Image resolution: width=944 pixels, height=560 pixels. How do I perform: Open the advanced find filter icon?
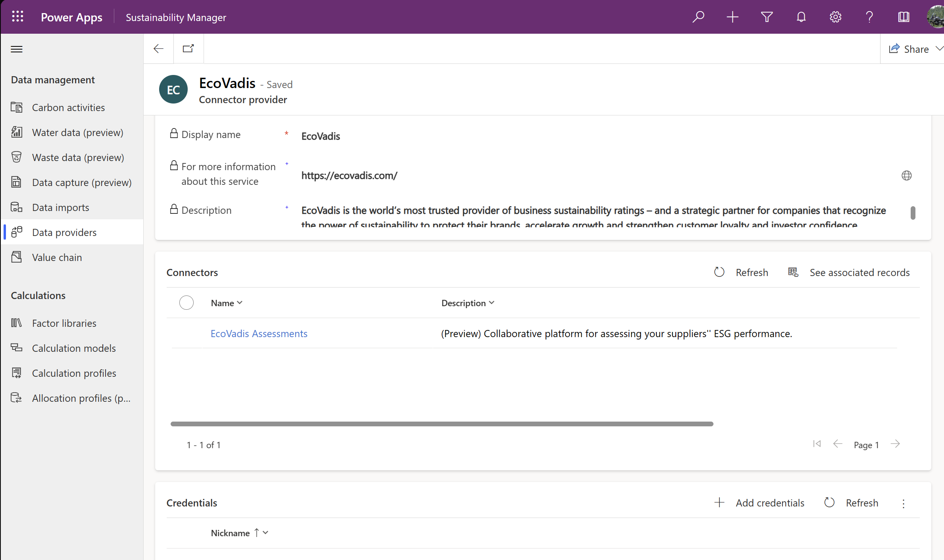(x=767, y=17)
